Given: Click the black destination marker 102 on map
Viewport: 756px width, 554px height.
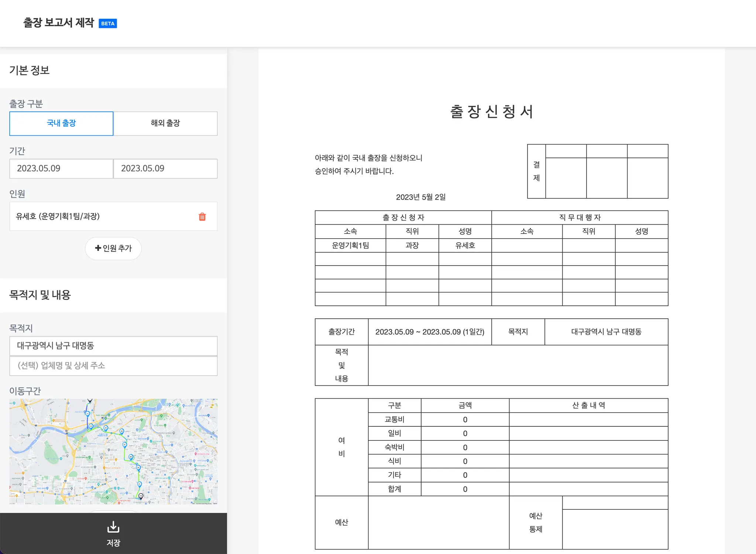Looking at the screenshot, I should (141, 496).
